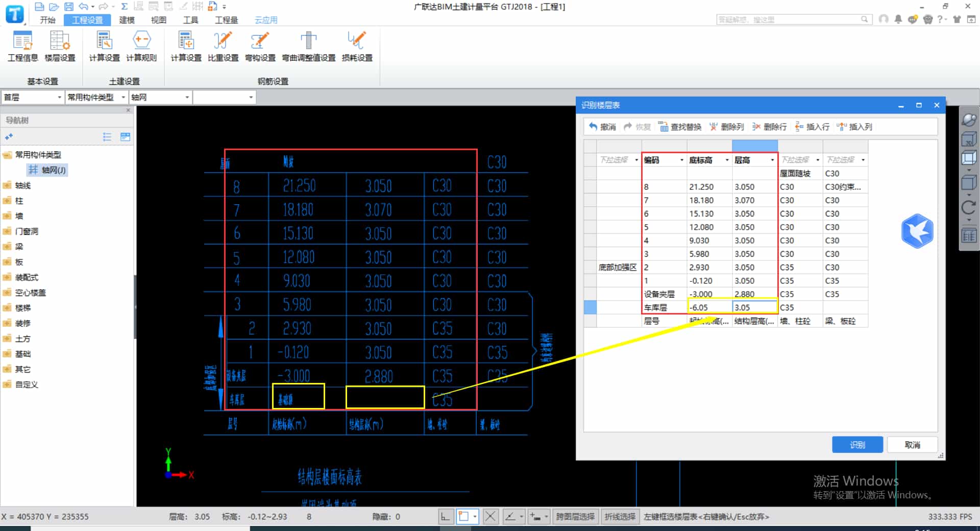Viewport: 980px width, 531px height.
Task: Click the 删除列 delete column tool
Action: (727, 127)
